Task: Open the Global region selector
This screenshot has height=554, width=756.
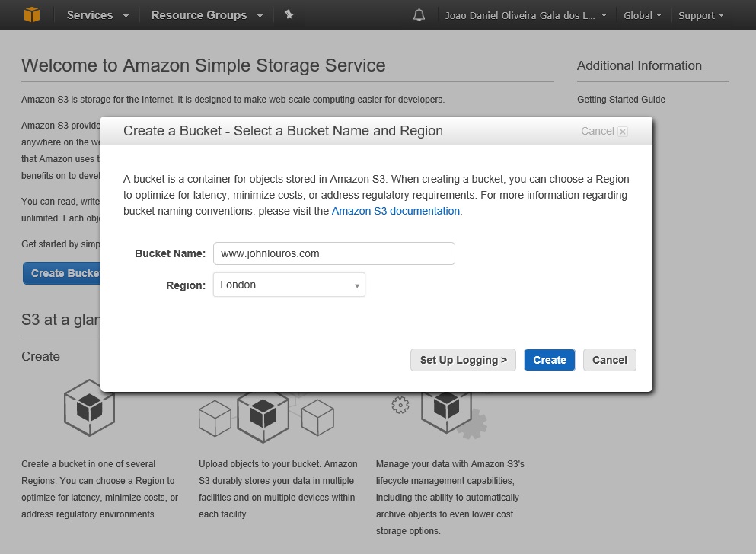Action: point(642,14)
